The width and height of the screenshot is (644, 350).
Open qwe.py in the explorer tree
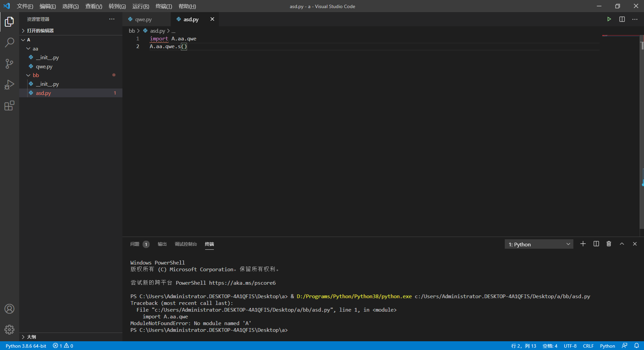click(x=71, y=67)
